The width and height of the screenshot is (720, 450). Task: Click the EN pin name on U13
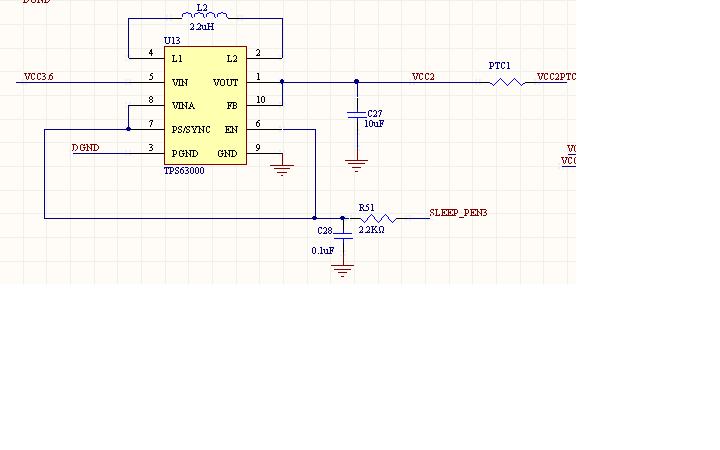231,129
